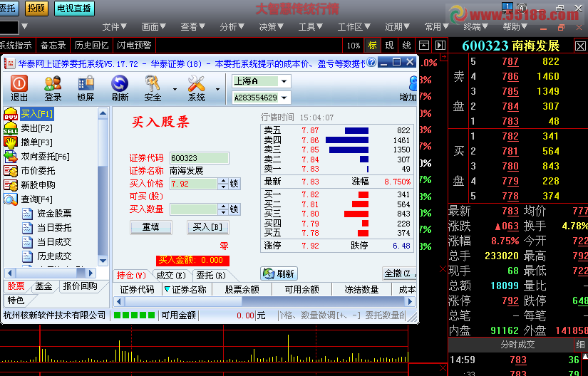Open the 备忘录 tab in main window

53,46
